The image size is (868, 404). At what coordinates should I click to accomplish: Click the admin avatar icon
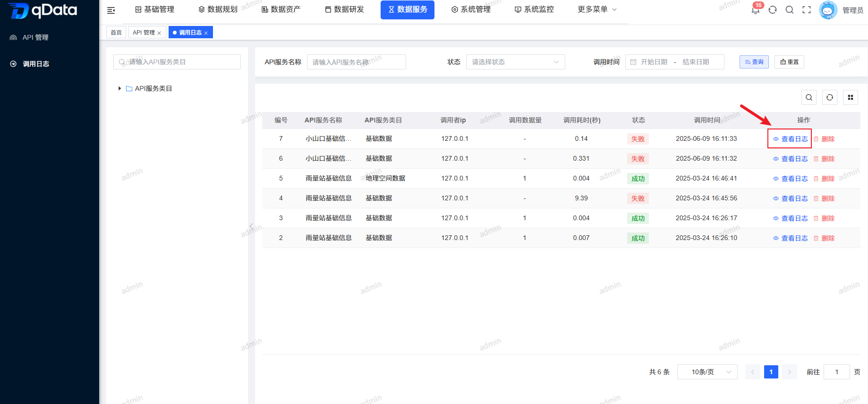click(x=828, y=10)
